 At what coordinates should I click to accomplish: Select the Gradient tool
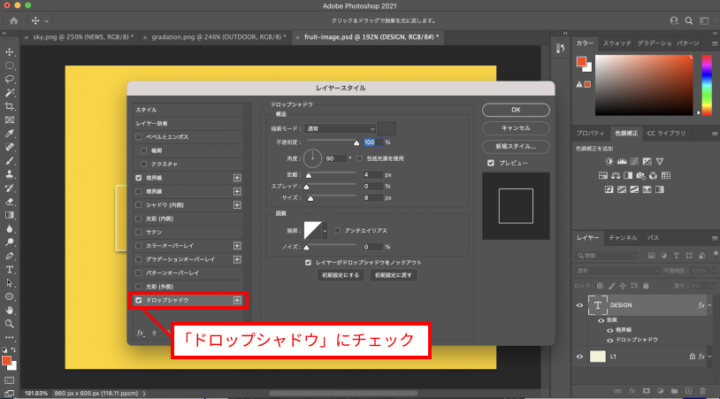click(x=9, y=215)
